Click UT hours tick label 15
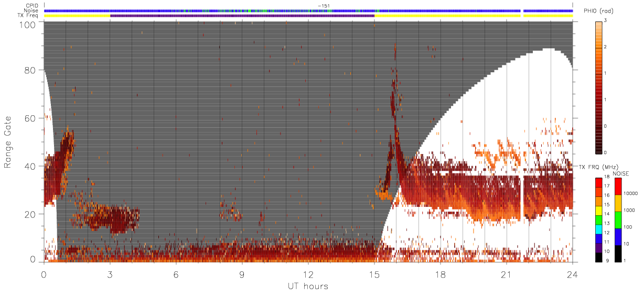Screen dimensions: 644x297 pyautogui.click(x=374, y=274)
